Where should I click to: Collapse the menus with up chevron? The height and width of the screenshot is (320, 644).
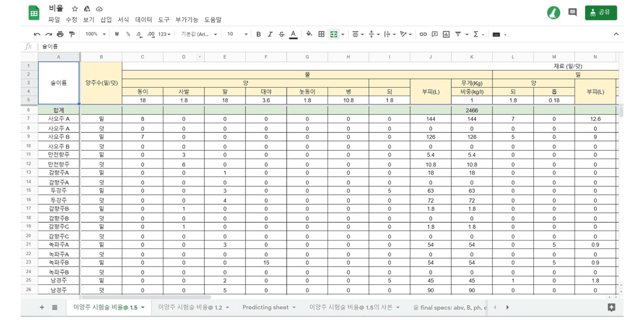click(616, 34)
